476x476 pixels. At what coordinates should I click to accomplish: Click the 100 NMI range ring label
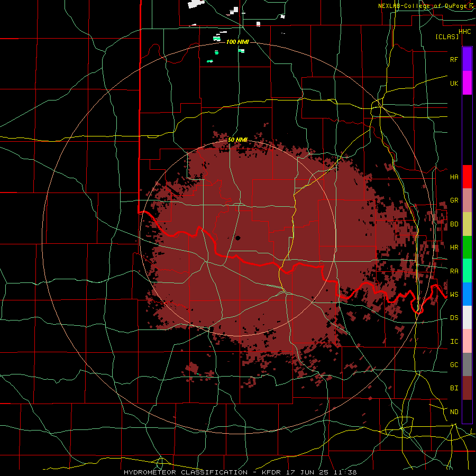click(237, 42)
